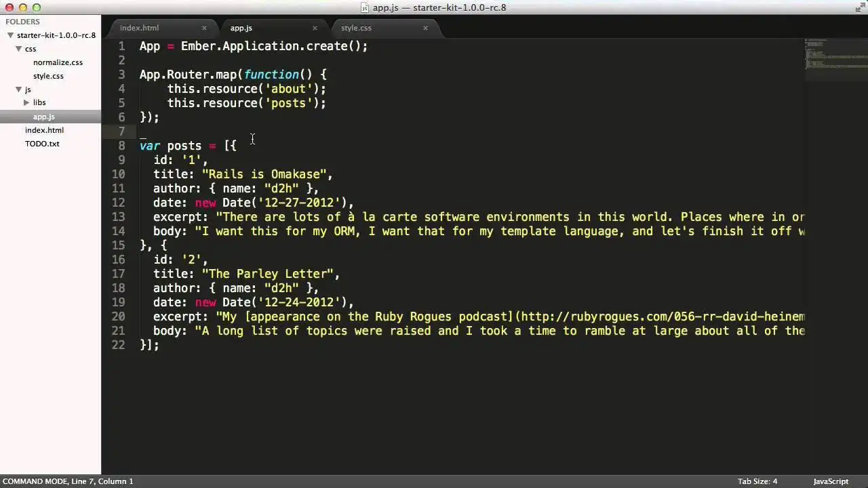
Task: Collapse the starter-kit-1.0.0-rc.8 folder triangle
Action: [x=10, y=35]
